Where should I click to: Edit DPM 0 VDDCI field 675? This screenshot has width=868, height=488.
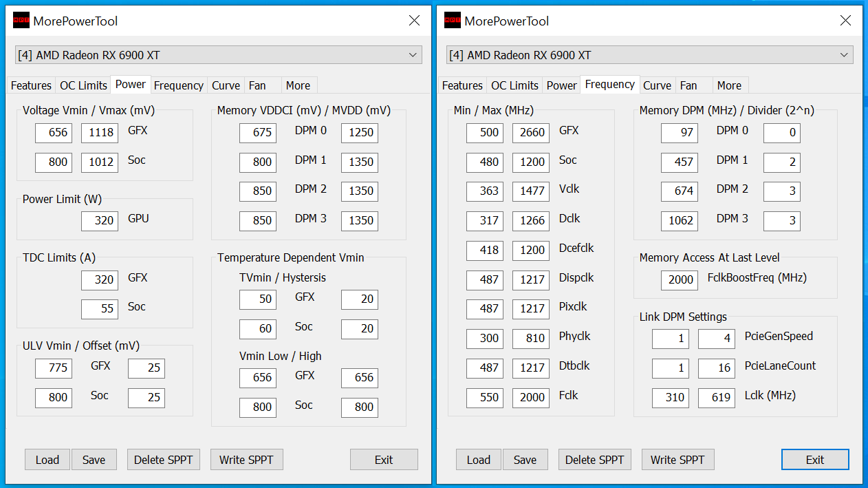[258, 133]
